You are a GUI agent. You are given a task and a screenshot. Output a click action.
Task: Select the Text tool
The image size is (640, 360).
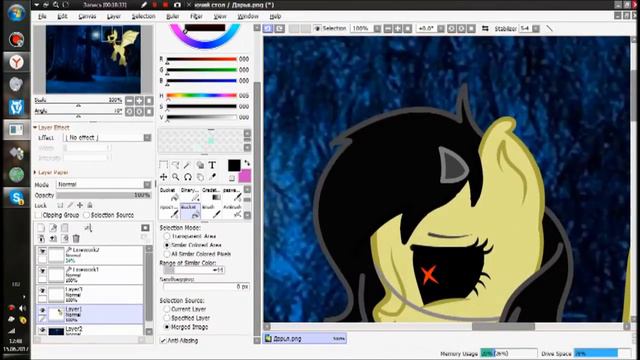pos(212,165)
